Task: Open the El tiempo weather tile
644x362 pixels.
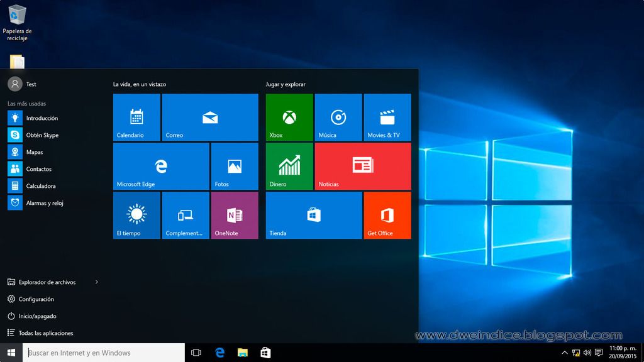Action: click(136, 215)
